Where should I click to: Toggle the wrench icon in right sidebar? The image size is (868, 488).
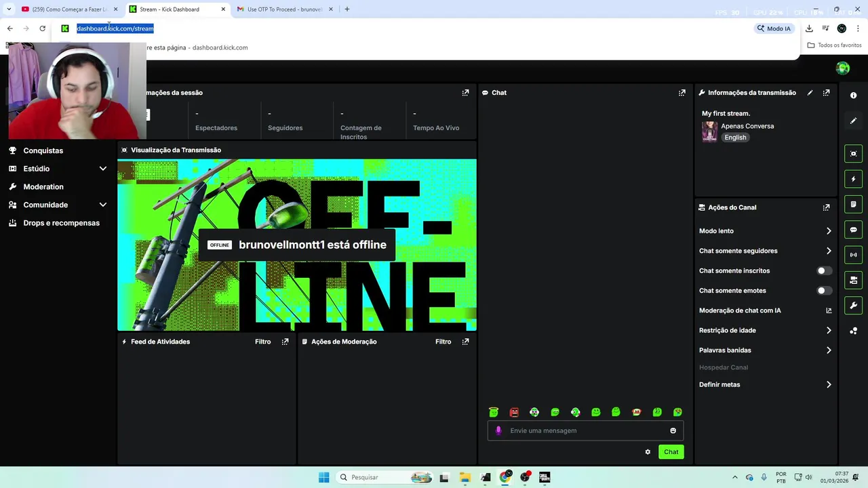pyautogui.click(x=853, y=305)
